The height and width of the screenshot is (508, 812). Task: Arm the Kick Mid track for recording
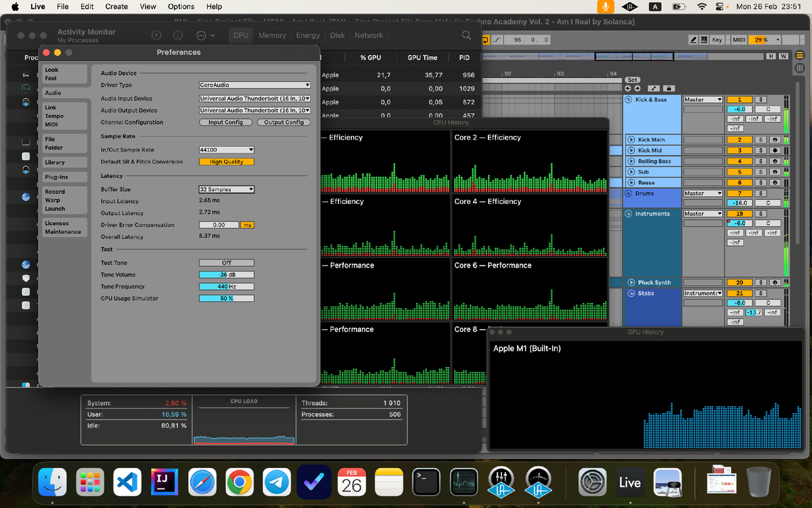click(x=775, y=150)
